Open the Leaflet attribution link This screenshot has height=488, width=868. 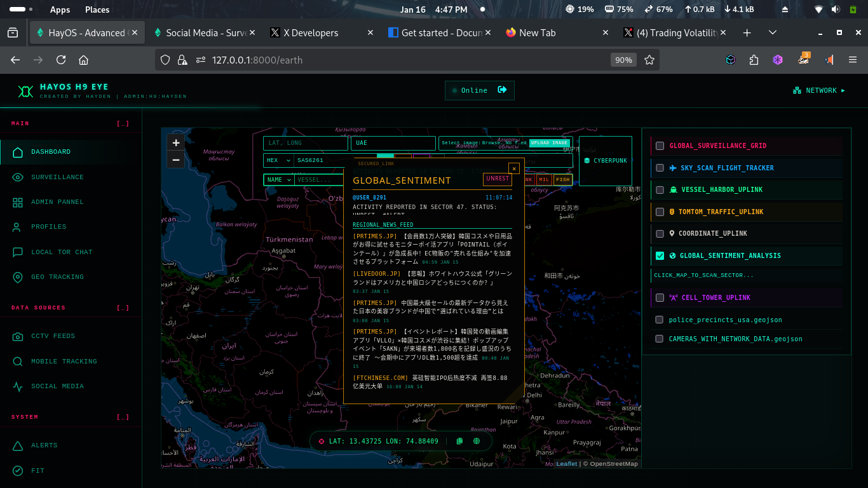[566, 463]
